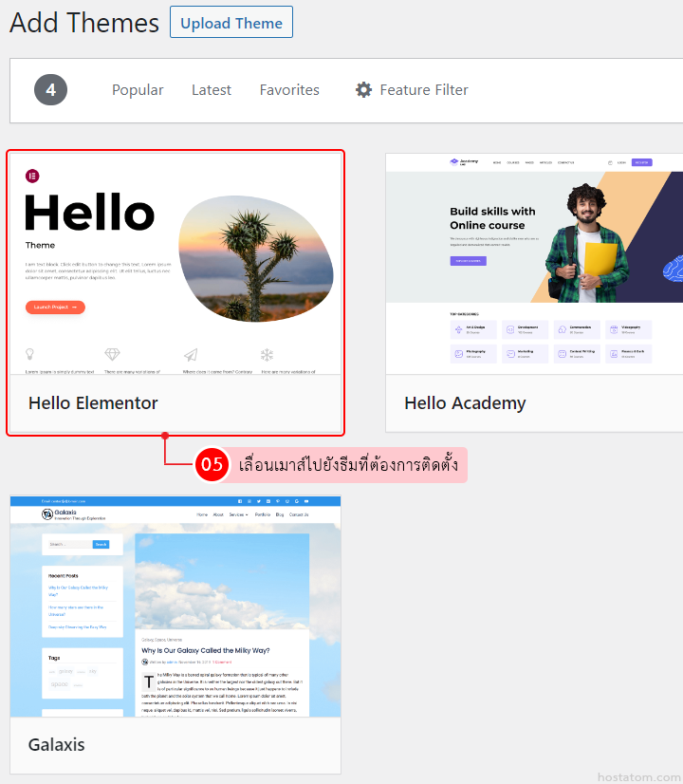Click the red 05 step marker
This screenshot has height=784, width=683.
(212, 464)
